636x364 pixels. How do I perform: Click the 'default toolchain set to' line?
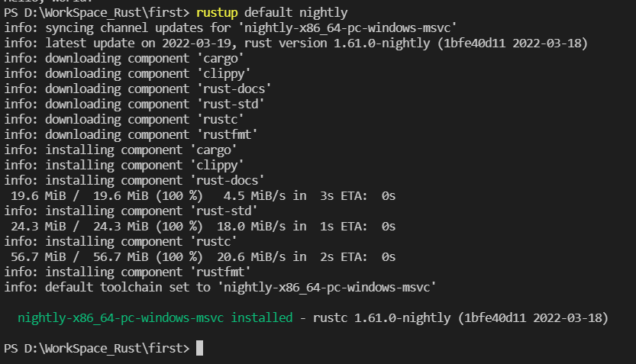click(220, 288)
